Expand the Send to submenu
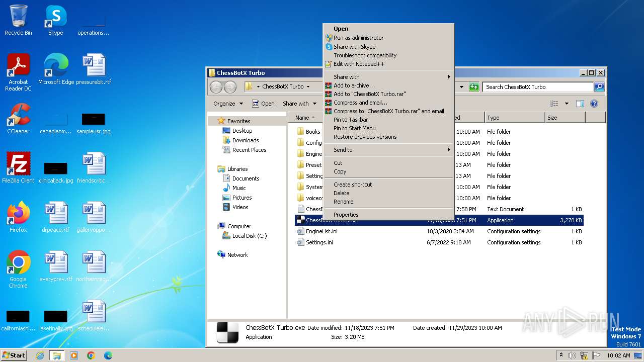This screenshot has width=644, height=362. click(388, 150)
